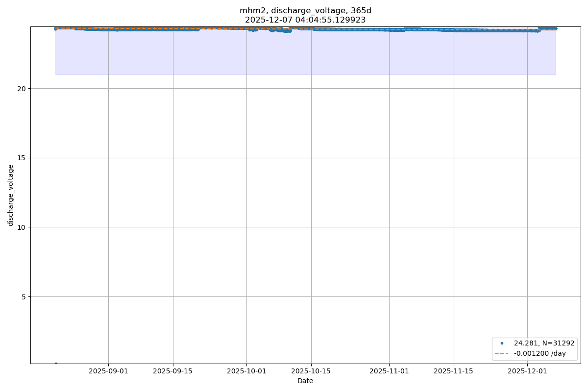588x392 pixels.
Task: Click the timestamp subtitle "2025-12-07 04:04:55.129923"
Action: coord(305,20)
